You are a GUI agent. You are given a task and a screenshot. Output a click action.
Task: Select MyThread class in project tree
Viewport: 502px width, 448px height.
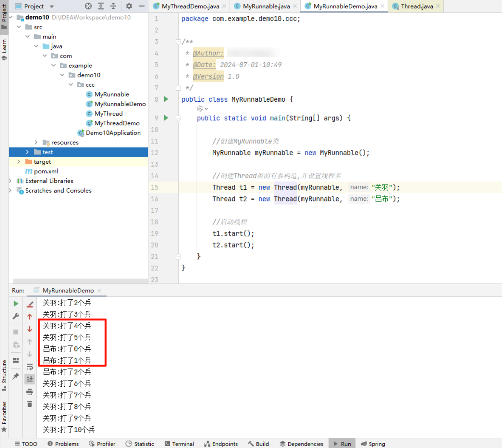[x=109, y=113]
